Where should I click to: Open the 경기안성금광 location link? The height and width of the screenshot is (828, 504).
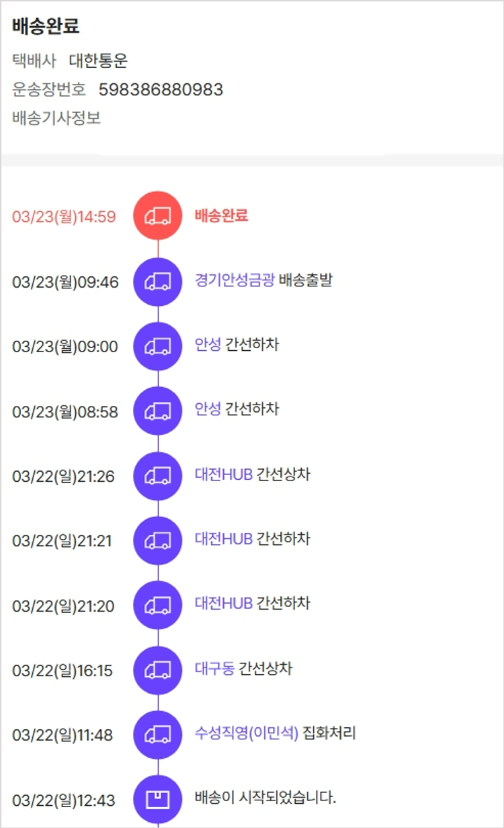235,280
